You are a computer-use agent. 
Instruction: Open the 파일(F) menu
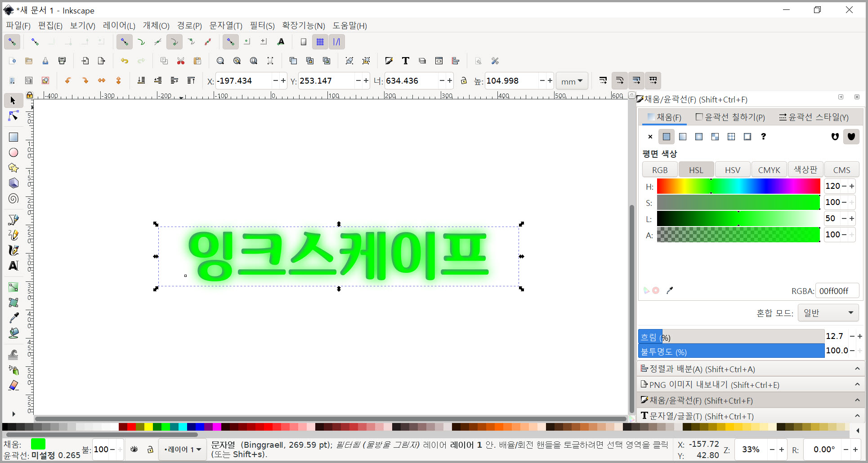point(18,26)
